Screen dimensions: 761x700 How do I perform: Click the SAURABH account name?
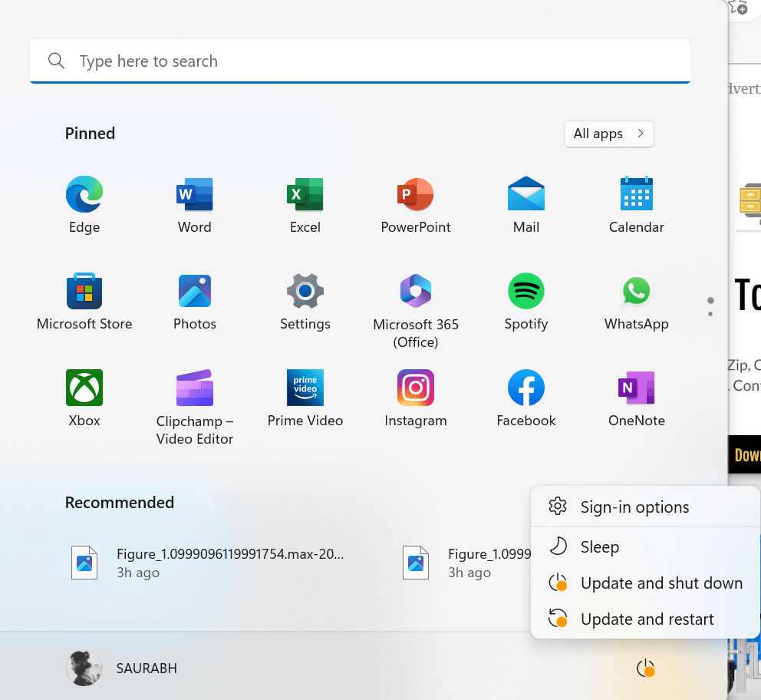[146, 668]
